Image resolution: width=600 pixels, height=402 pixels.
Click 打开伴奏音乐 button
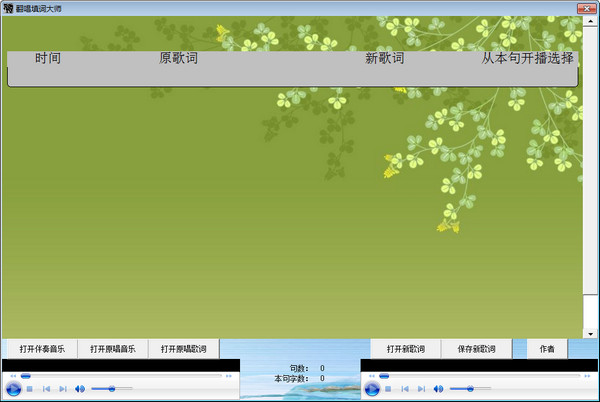(40, 349)
